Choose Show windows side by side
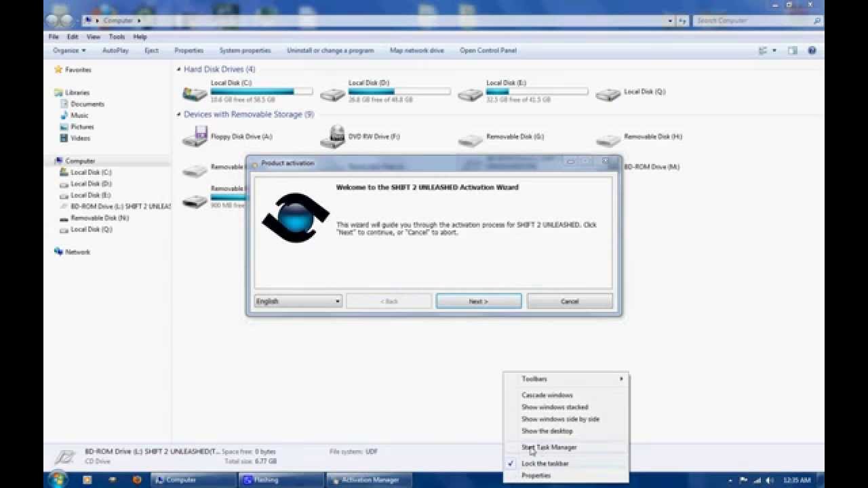 click(x=560, y=419)
